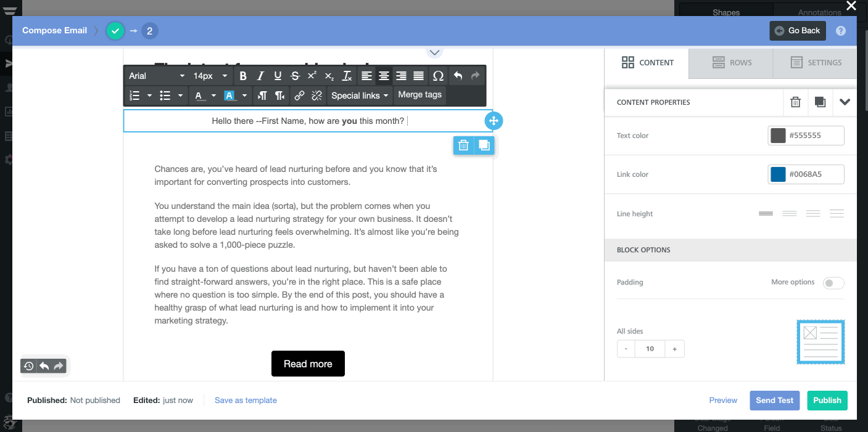Switch to the Rows tab
This screenshot has height=432, width=868.
730,62
